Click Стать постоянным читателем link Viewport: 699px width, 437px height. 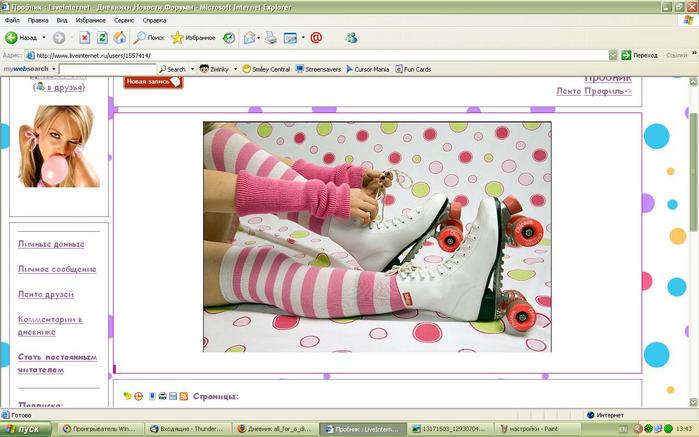click(x=57, y=363)
